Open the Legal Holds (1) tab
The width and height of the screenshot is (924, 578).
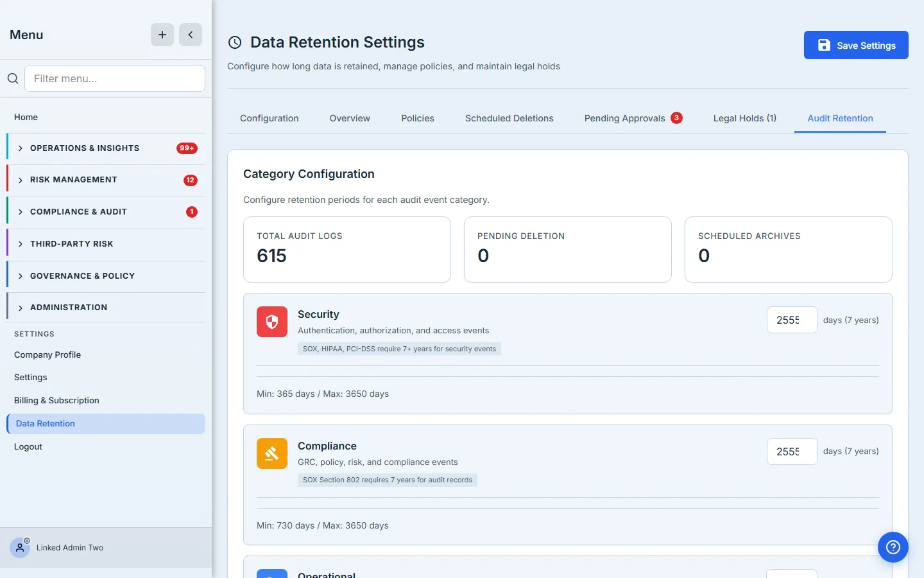coord(745,118)
